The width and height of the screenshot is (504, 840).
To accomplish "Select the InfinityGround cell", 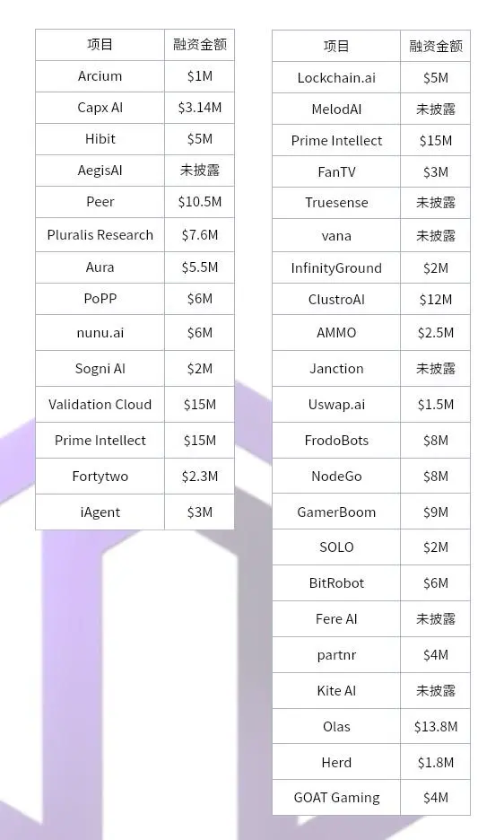I will pos(336,267).
